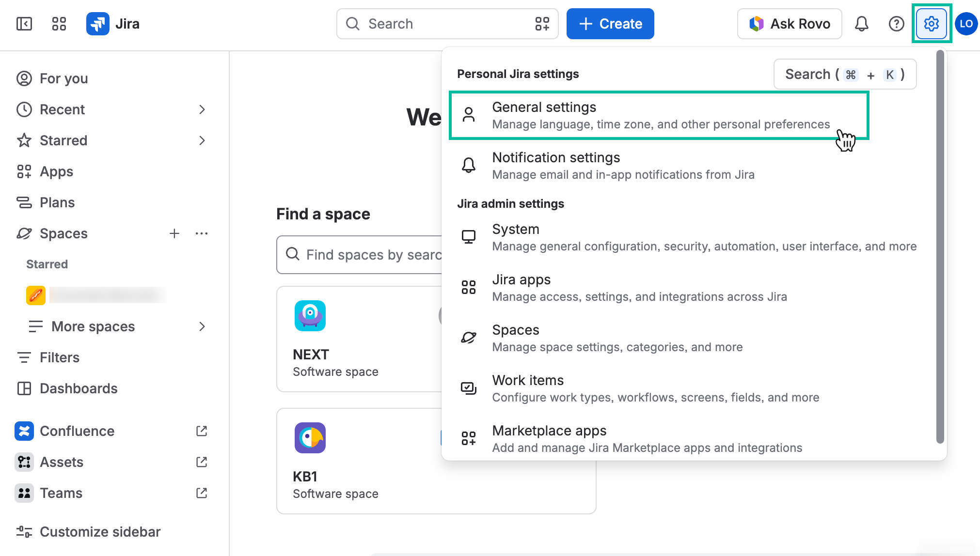Click the top Search input field
The image size is (980, 556).
coord(447,24)
